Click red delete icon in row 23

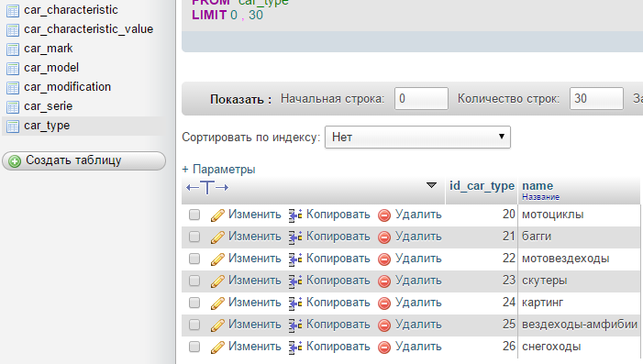point(384,281)
